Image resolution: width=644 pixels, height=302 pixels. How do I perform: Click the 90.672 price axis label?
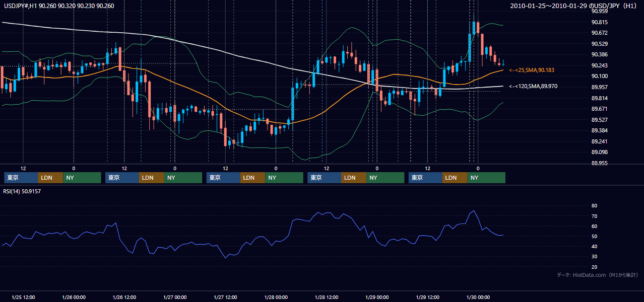[x=600, y=33]
